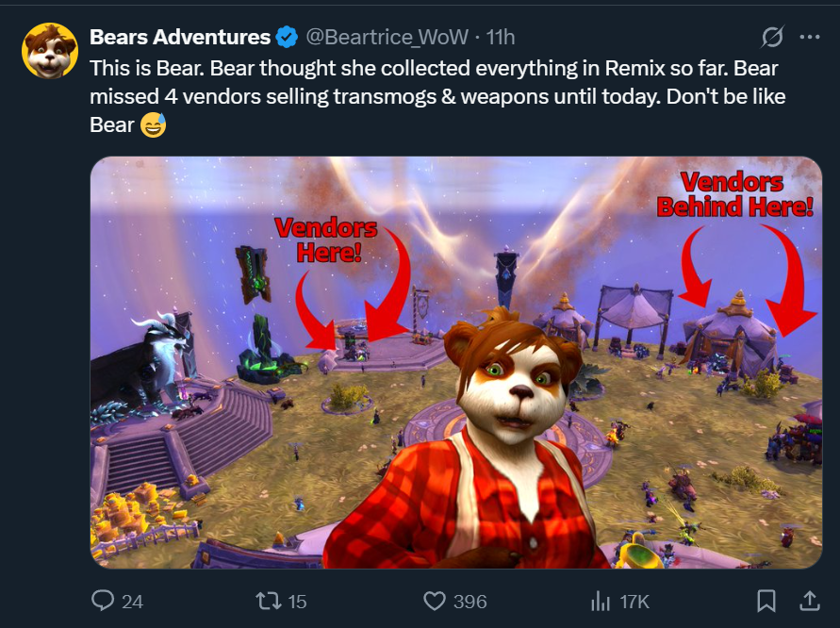This screenshot has height=628, width=840.
Task: Open the attached Remix vendors image
Action: 456,362
